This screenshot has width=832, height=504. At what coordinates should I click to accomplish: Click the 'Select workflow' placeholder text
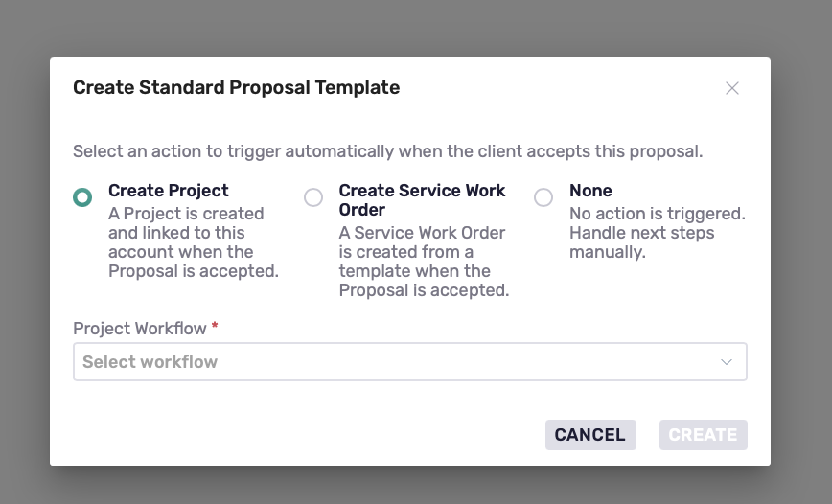pyautogui.click(x=150, y=362)
